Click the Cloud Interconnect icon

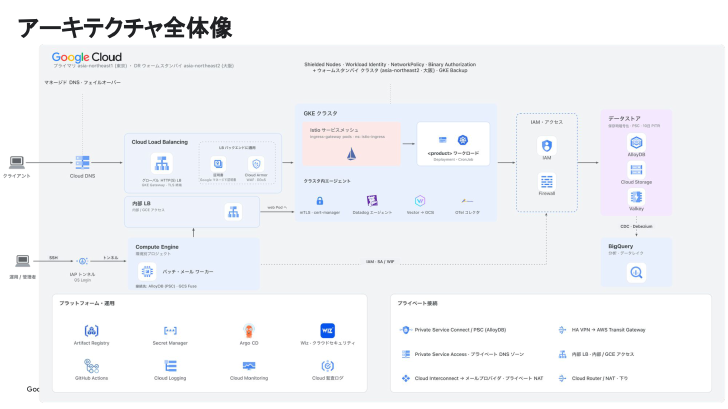pos(406,378)
